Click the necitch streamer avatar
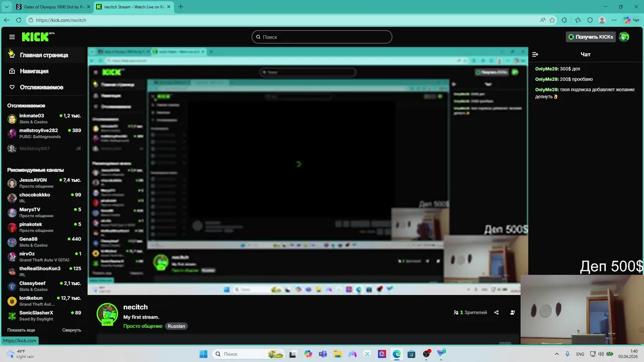 click(x=107, y=314)
